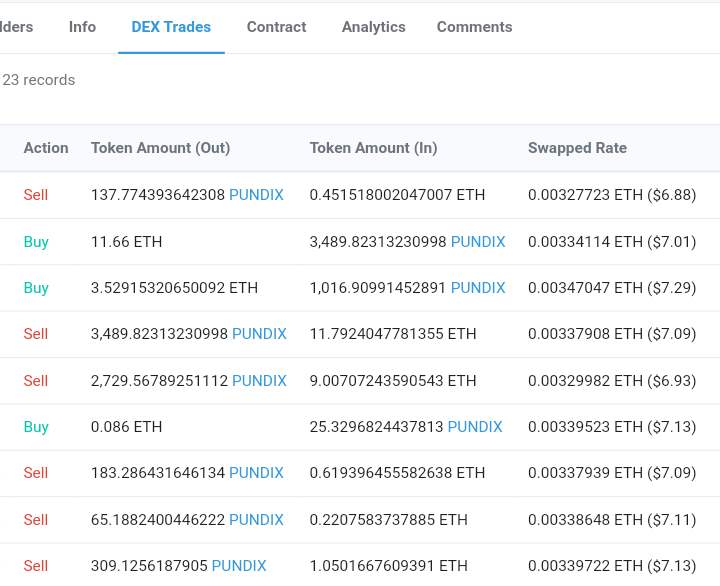This screenshot has height=586, width=720.
Task: Click the 0.619396455582638 ETH value
Action: coord(397,473)
